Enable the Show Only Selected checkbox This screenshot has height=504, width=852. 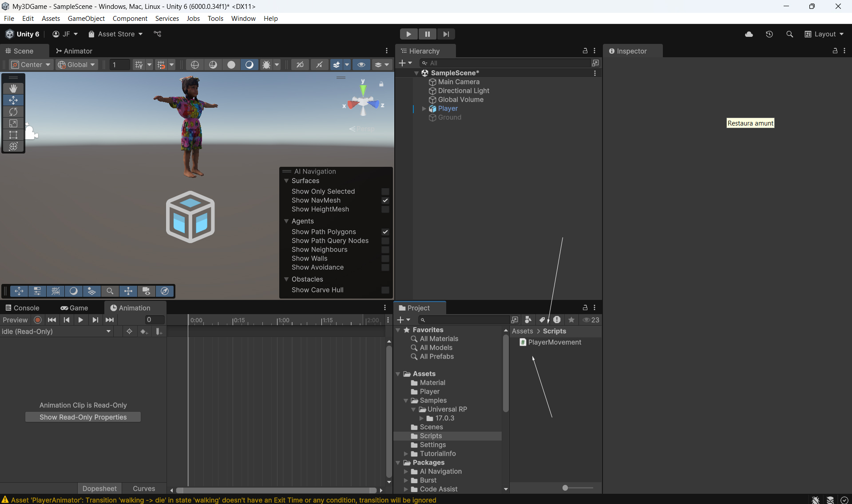tap(385, 192)
